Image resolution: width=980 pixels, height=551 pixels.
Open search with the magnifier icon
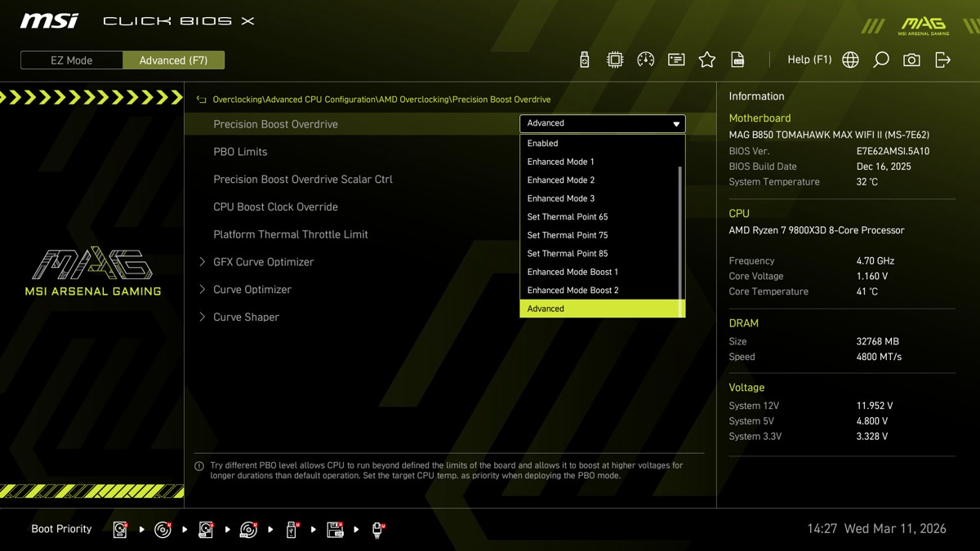point(881,60)
